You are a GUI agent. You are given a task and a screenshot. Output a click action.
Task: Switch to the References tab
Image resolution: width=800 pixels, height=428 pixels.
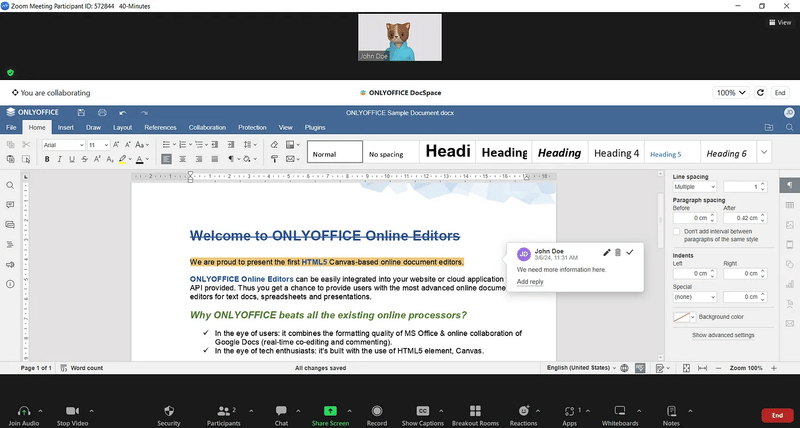pos(160,128)
